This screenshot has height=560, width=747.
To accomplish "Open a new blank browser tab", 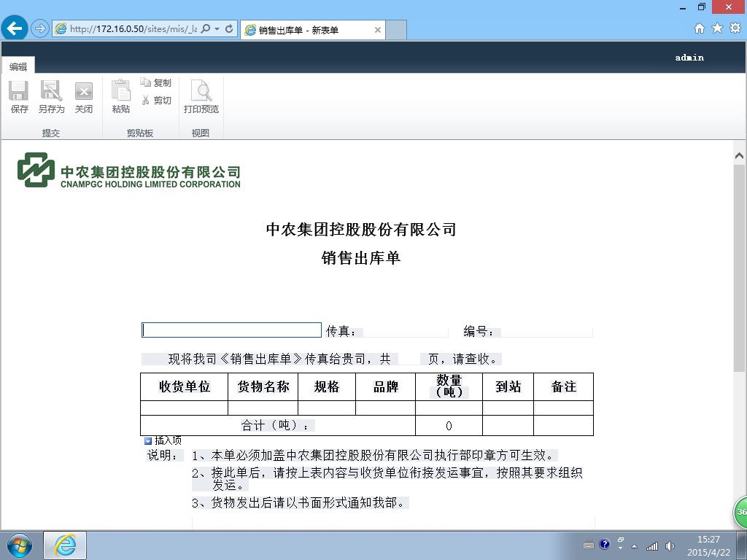I will 396,30.
